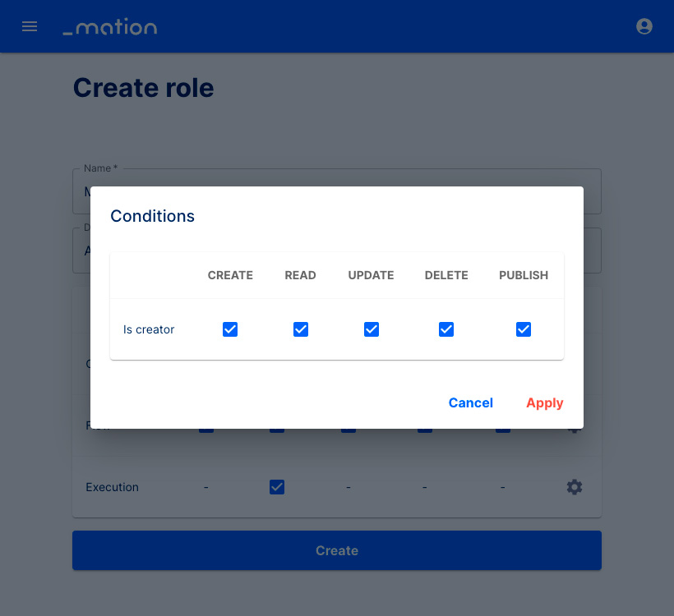Click the PUBLISH column header
The image size is (674, 616).
[524, 275]
